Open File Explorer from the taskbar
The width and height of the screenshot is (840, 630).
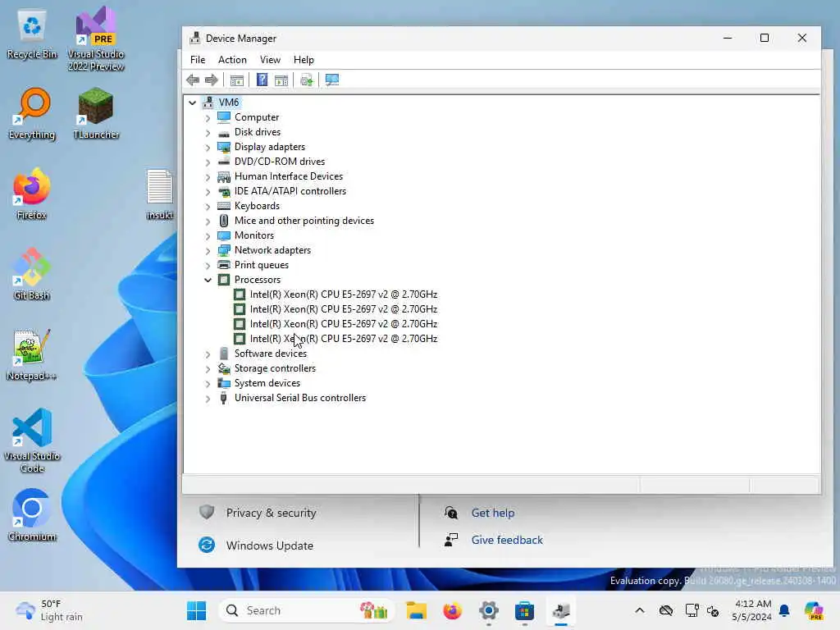pos(416,610)
